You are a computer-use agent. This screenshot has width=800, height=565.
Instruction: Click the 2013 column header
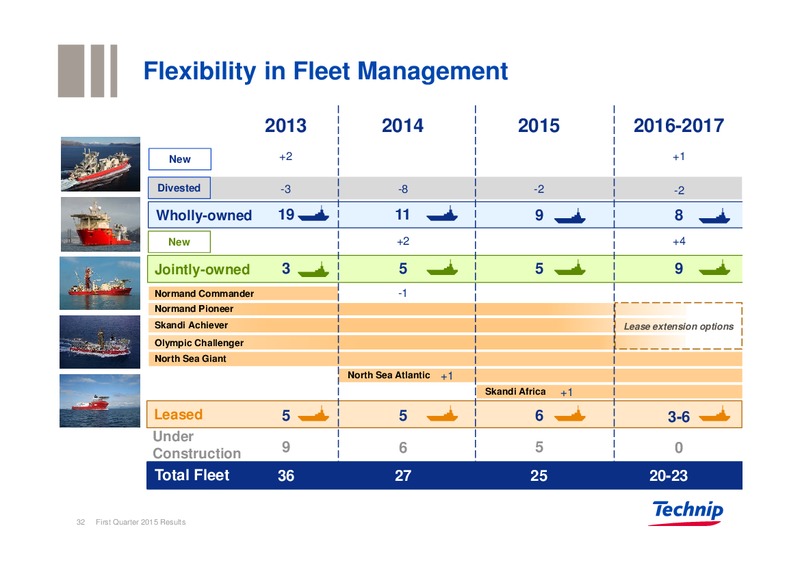click(x=285, y=126)
